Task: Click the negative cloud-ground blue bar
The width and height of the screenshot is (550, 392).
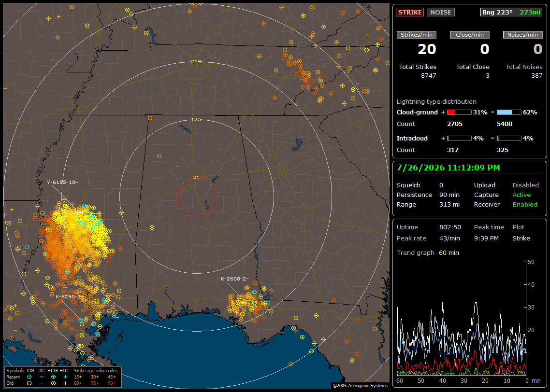Action: (509, 112)
